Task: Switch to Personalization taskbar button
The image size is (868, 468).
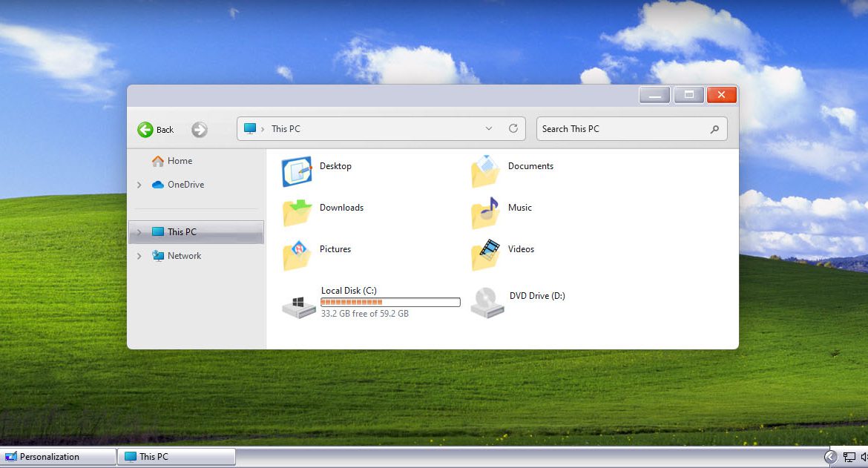Action: (x=58, y=457)
